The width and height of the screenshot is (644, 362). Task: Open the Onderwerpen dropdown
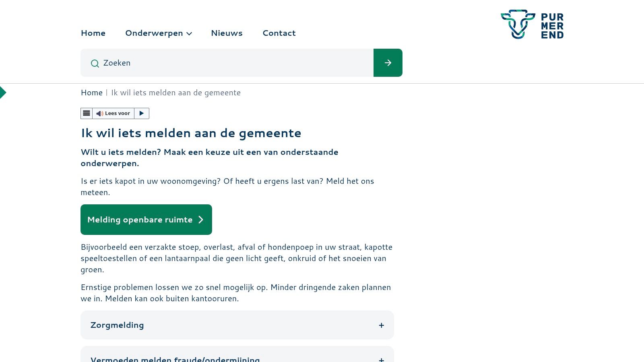[158, 33]
